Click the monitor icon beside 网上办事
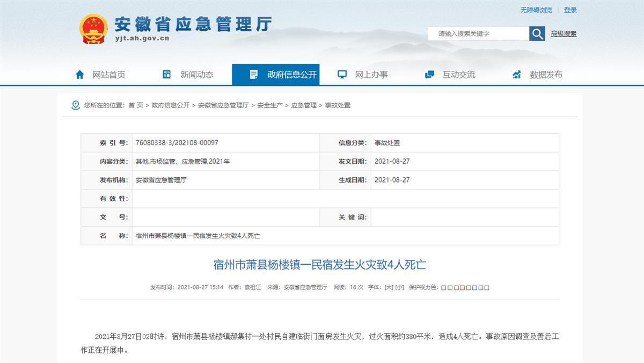Screen dimensions: 644x363 (342, 75)
